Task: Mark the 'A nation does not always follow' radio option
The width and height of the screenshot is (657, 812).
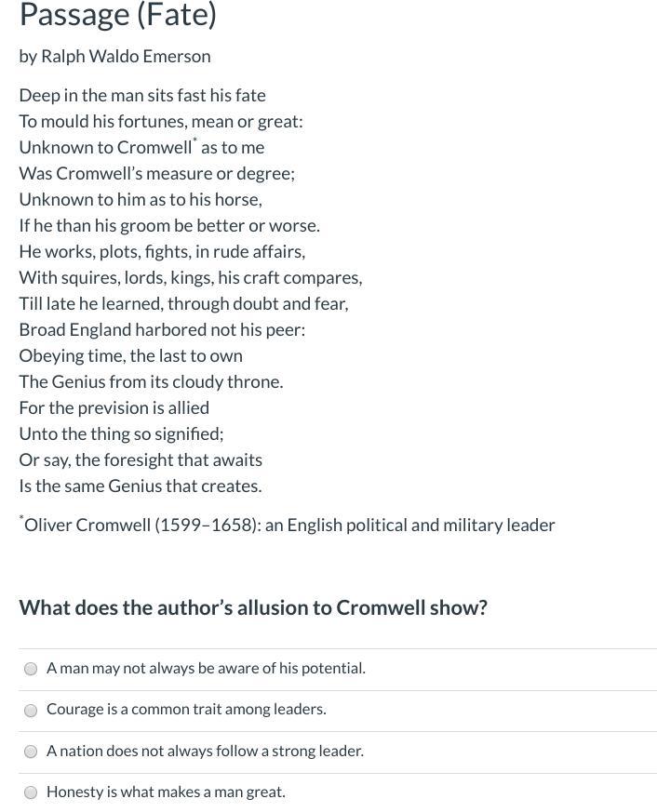Action: pos(31,751)
